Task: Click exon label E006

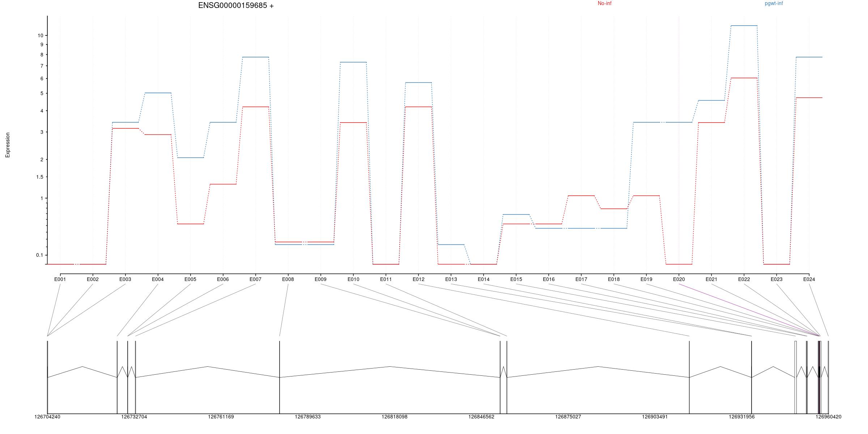Action: (223, 279)
